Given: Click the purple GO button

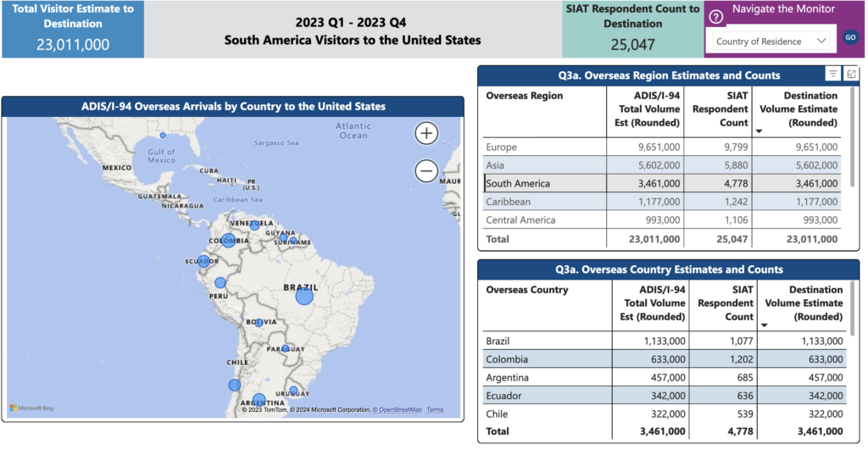Looking at the screenshot, I should click(x=850, y=37).
